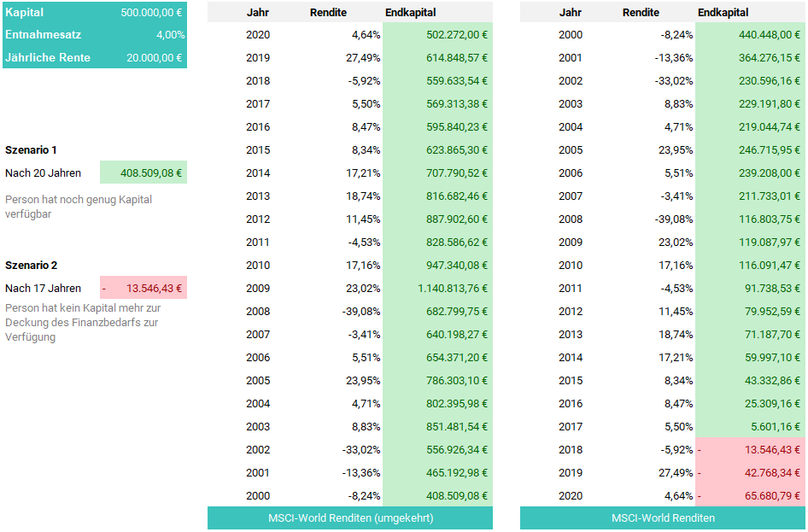
Task: Select the Jährliche Rente value 20.000,00 €
Action: tap(152, 58)
